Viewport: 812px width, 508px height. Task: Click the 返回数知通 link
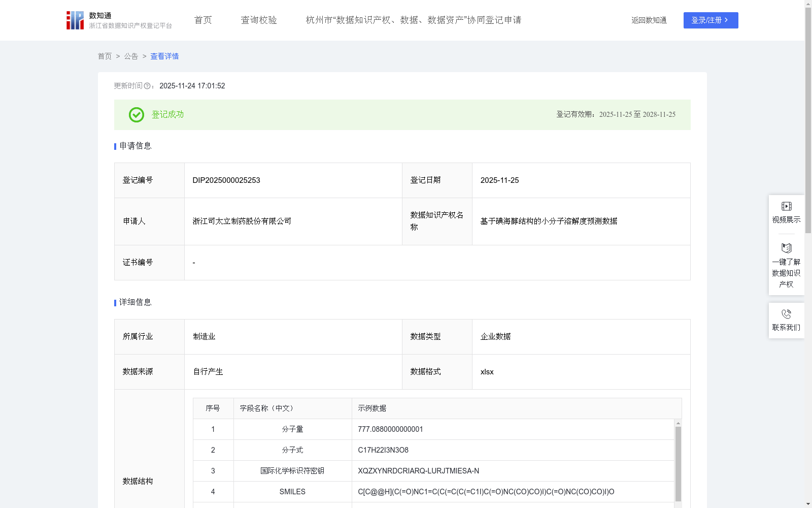649,20
